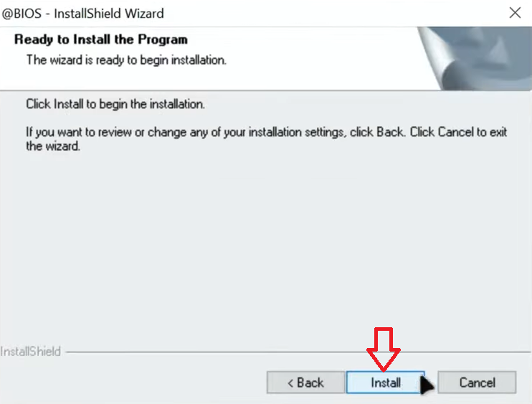Close the @BIOS wizard window
The width and height of the screenshot is (532, 404).
pos(515,13)
